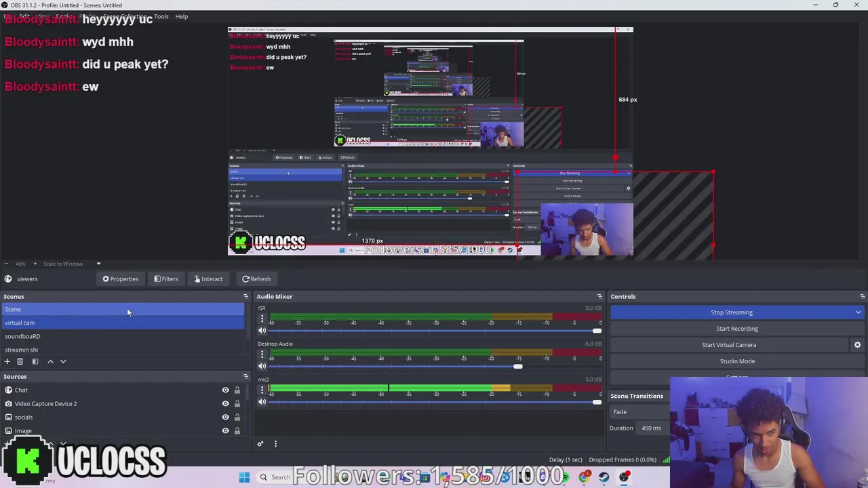868x488 pixels.
Task: Adjust the ISR volume slider
Action: tap(597, 331)
